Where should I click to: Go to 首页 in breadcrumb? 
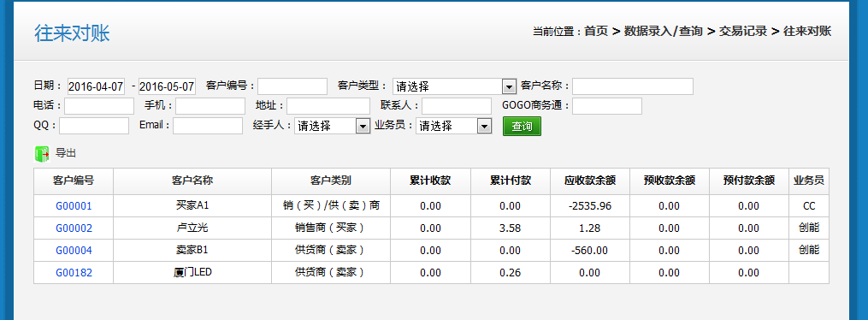(x=596, y=32)
